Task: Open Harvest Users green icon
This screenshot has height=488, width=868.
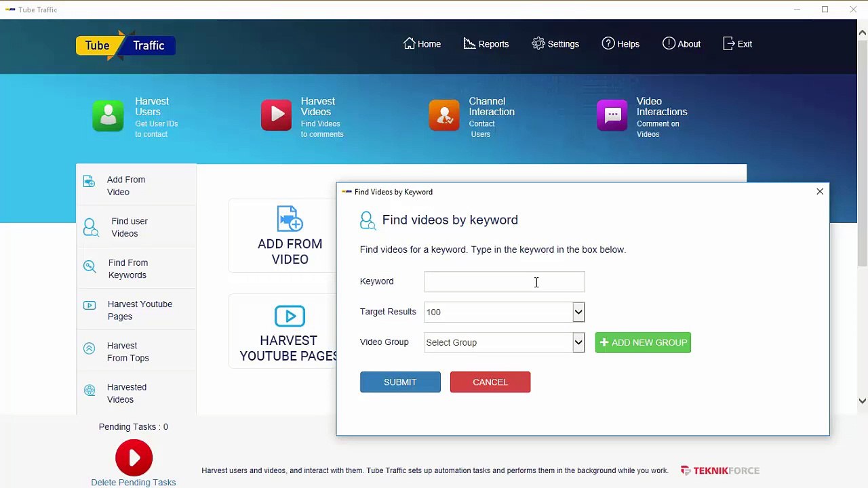Action: coord(108,115)
